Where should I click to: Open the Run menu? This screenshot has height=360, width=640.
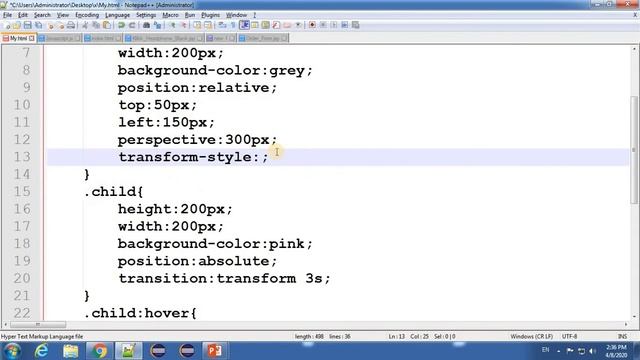tap(190, 15)
